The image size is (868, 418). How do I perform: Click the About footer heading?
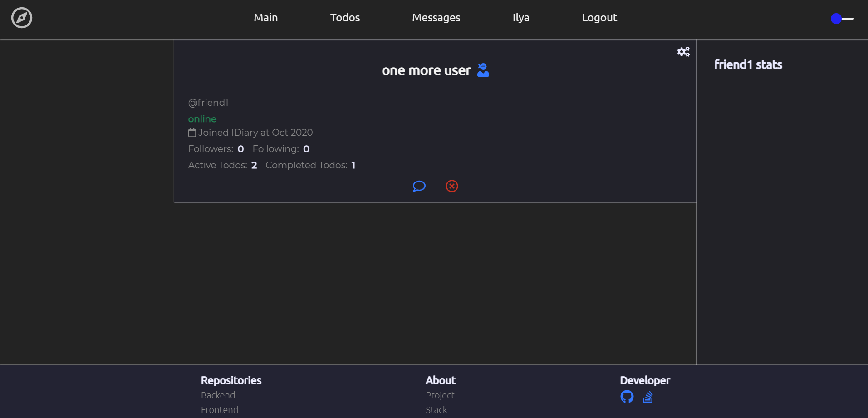pyautogui.click(x=441, y=380)
